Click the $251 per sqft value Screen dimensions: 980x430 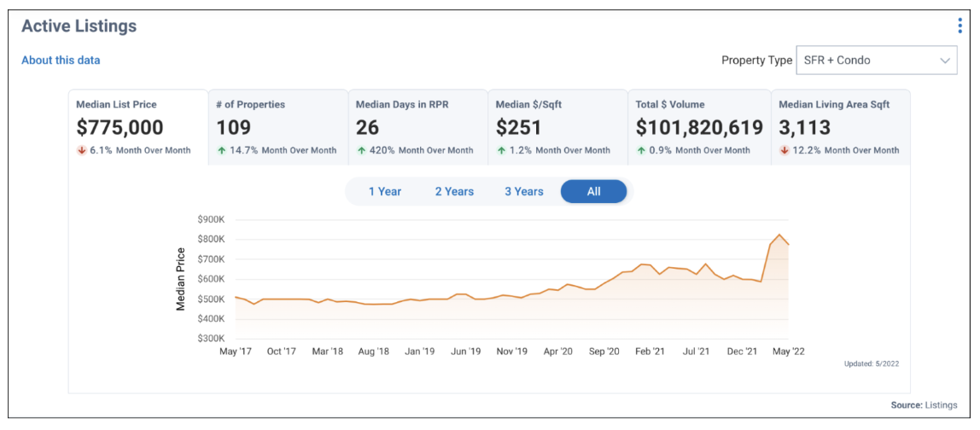pyautogui.click(x=518, y=127)
